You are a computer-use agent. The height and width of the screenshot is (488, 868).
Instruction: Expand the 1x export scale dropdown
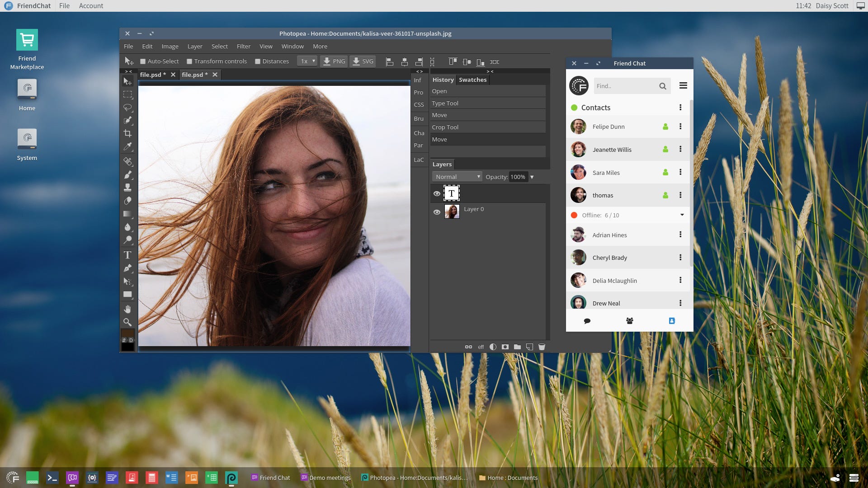pyautogui.click(x=307, y=61)
